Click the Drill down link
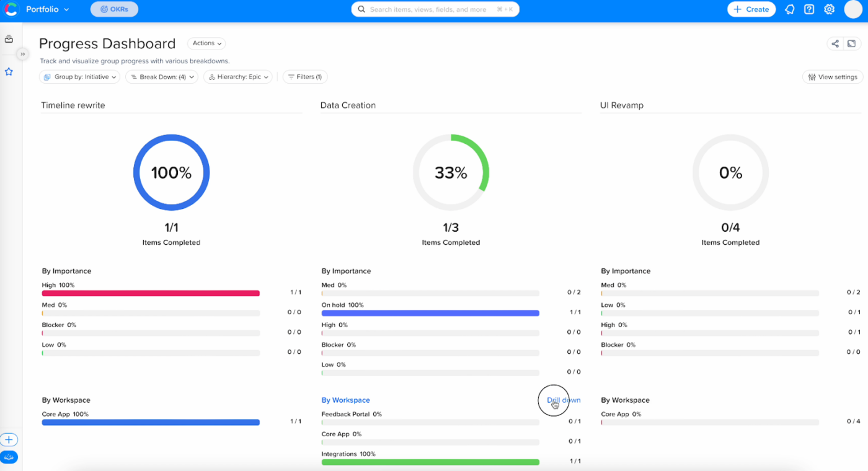This screenshot has height=471, width=868. pos(564,400)
